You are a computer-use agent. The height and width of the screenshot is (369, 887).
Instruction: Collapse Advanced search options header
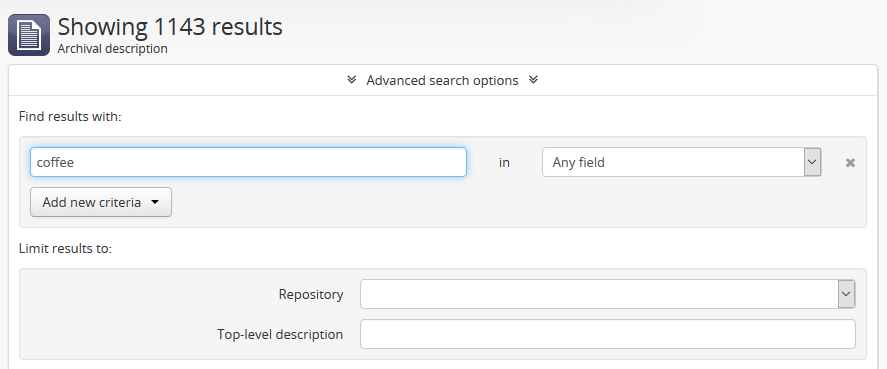click(442, 80)
